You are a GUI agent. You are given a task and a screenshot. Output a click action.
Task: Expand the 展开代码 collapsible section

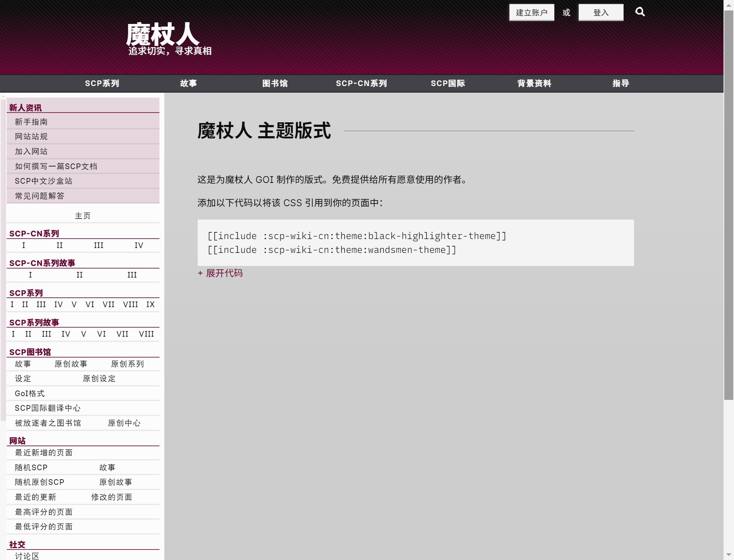point(220,273)
